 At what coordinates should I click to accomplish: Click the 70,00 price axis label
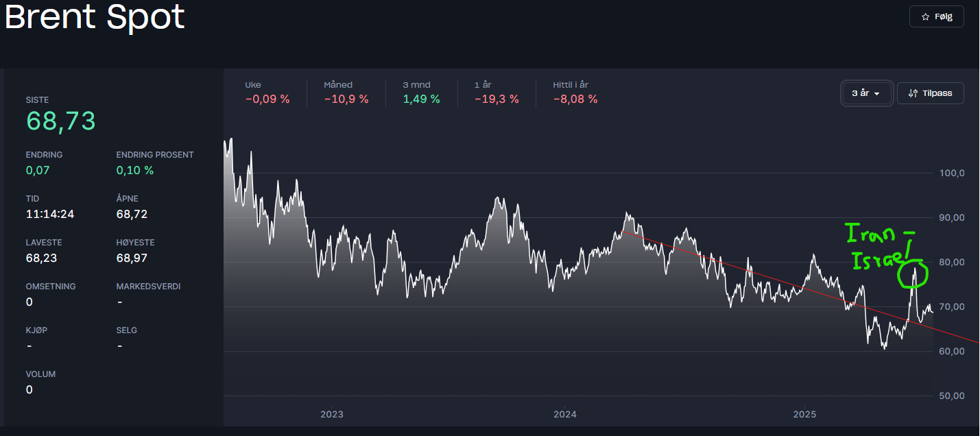pyautogui.click(x=952, y=306)
